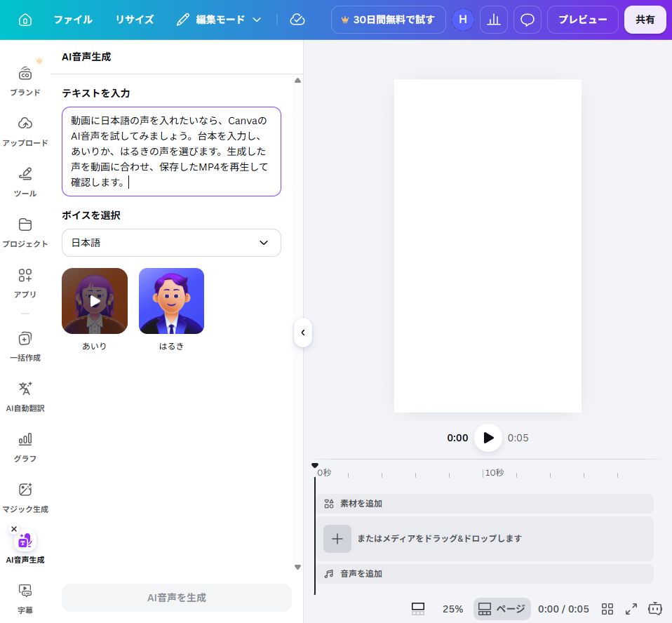This screenshot has width=672, height=623.
Task: Click the 0:00 / 0:05 time readout
Action: pos(563,609)
